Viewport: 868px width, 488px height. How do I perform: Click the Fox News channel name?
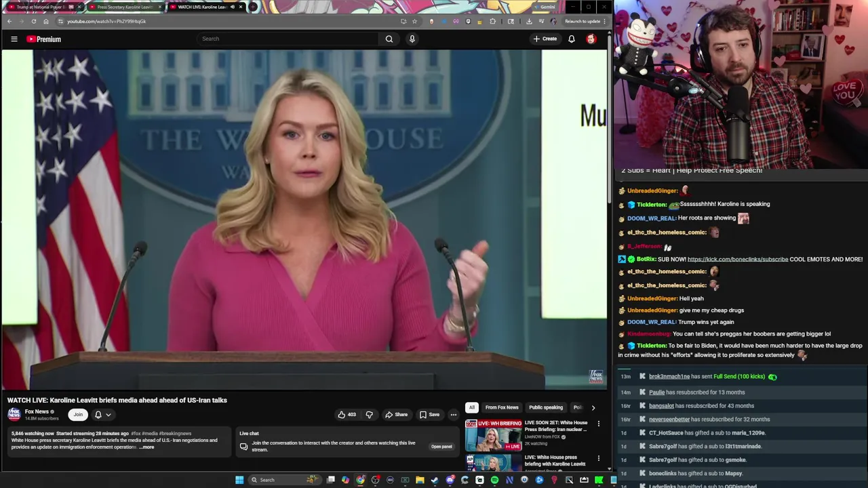pyautogui.click(x=37, y=411)
